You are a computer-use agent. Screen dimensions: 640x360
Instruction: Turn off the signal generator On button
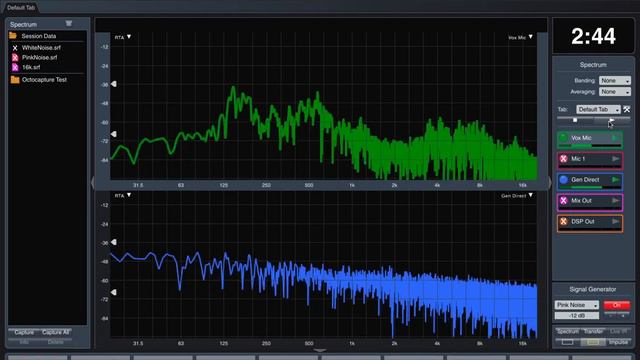[x=617, y=305]
